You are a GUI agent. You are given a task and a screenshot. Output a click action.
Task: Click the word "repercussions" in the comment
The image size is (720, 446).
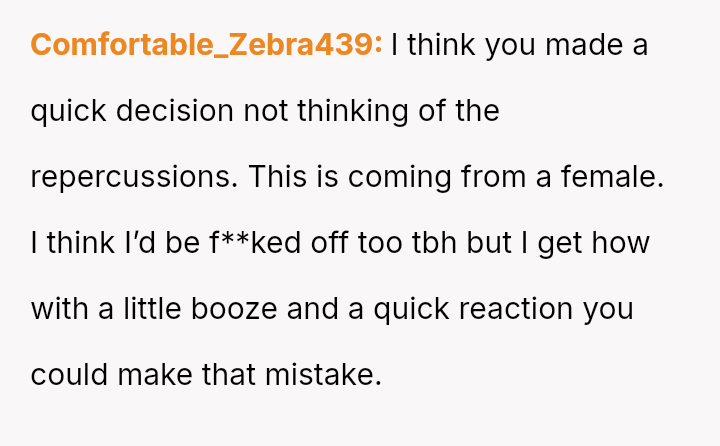[134, 177]
